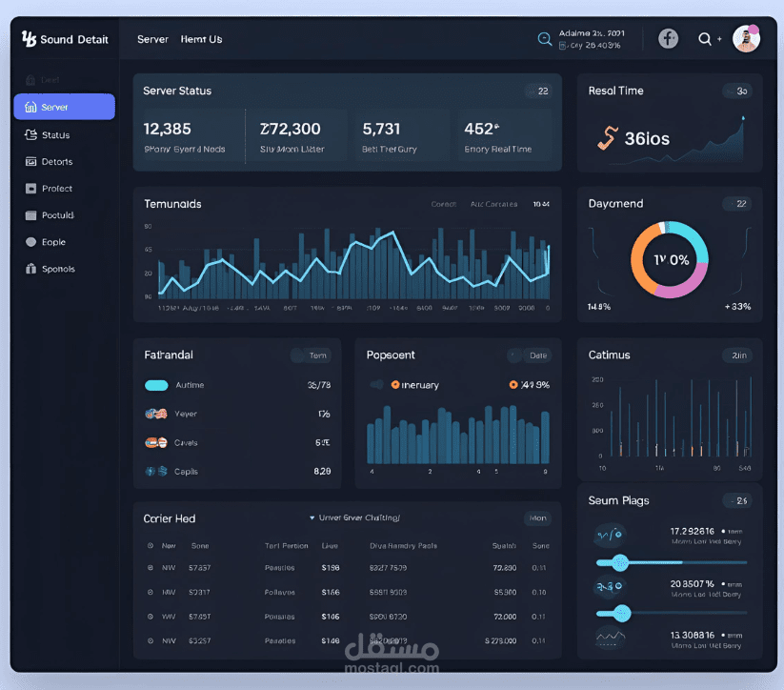Viewport: 784px width, 690px height.
Task: Click the white search icon in header
Action: point(705,38)
